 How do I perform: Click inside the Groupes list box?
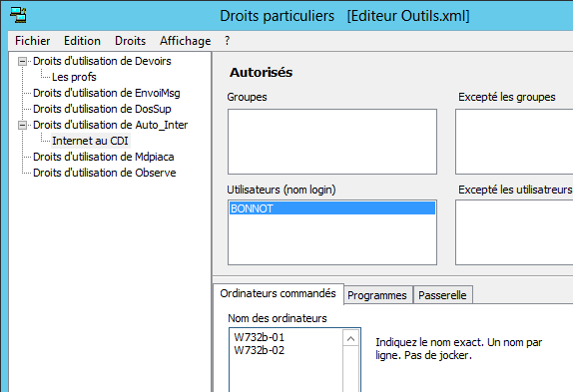click(x=332, y=142)
